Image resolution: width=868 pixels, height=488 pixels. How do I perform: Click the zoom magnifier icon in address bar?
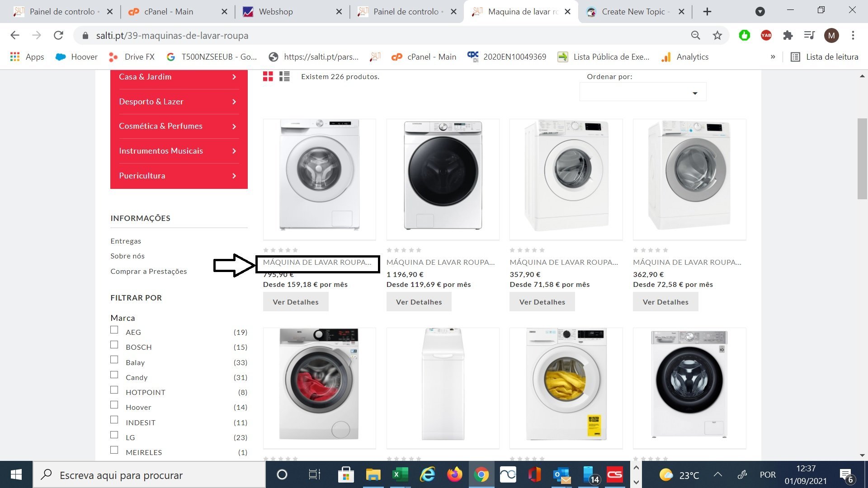click(695, 35)
